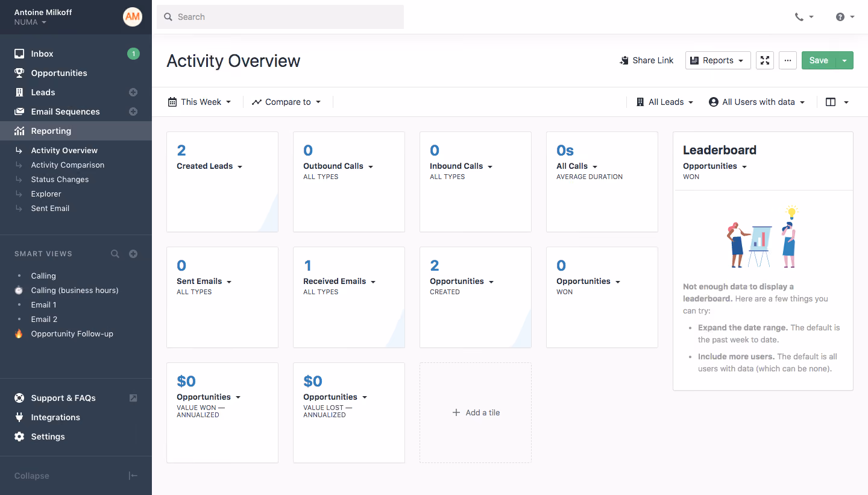Add a new lead with plus icon

click(133, 92)
